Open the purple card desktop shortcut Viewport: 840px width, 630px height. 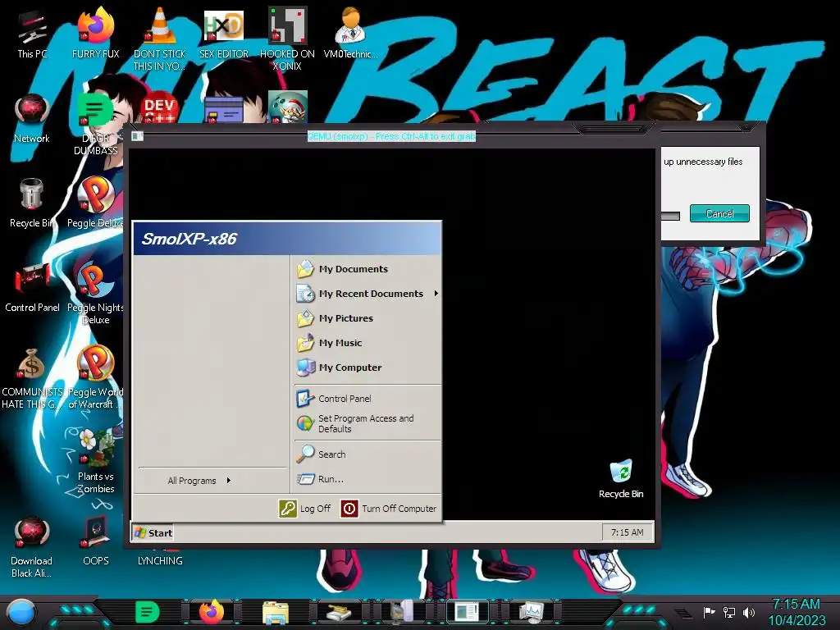click(223, 109)
